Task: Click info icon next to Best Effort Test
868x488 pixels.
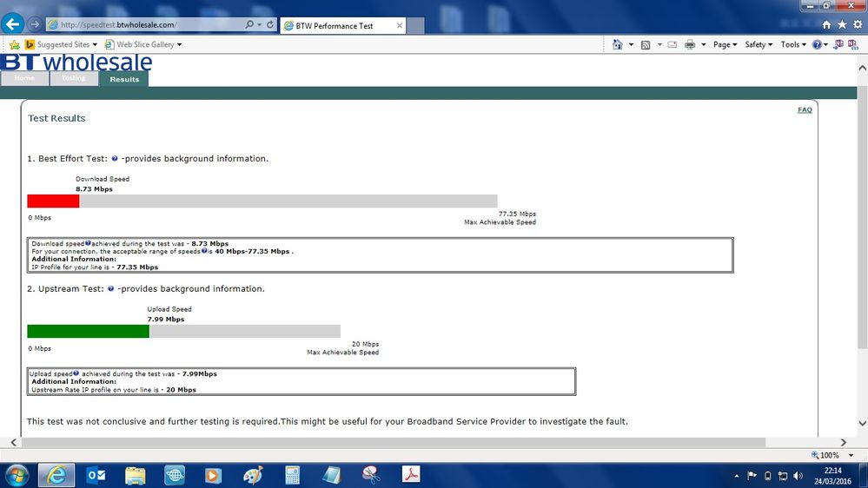Action: [x=115, y=158]
